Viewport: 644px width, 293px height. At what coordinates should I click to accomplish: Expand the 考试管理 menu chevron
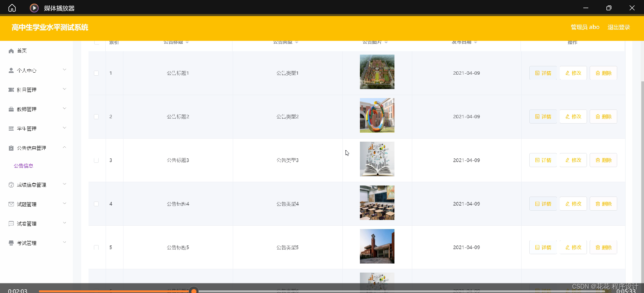[64, 242]
